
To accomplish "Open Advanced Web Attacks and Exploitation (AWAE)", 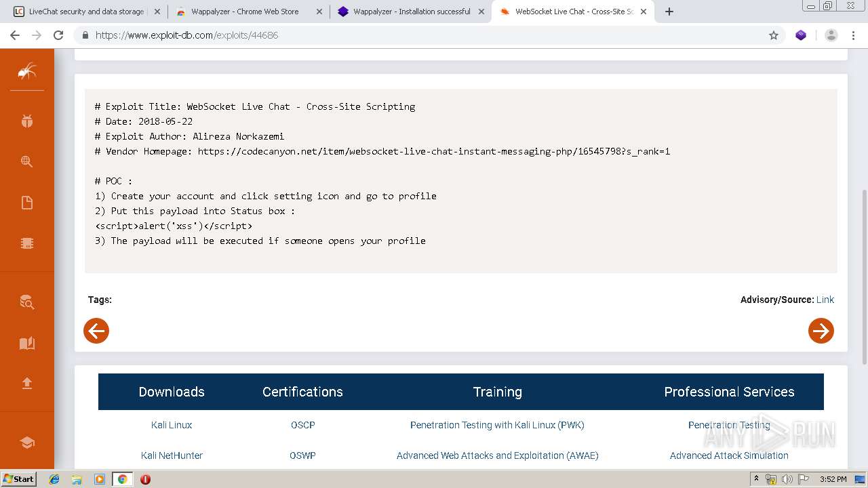I will [497, 455].
